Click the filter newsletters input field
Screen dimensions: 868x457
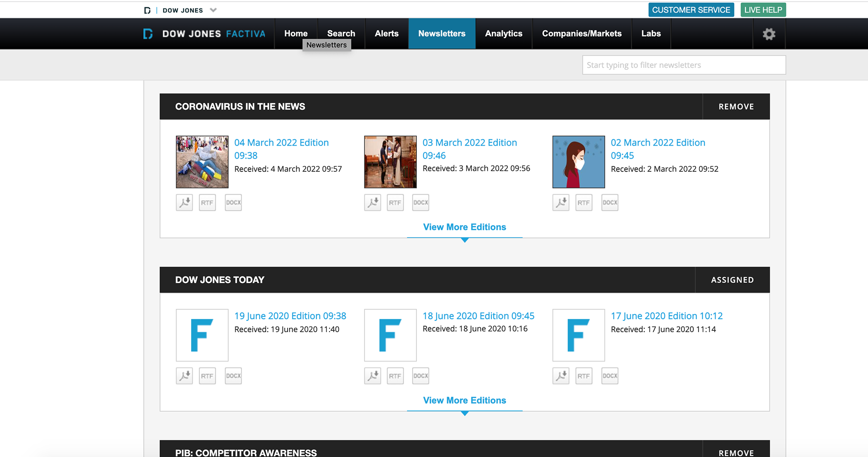(x=684, y=65)
